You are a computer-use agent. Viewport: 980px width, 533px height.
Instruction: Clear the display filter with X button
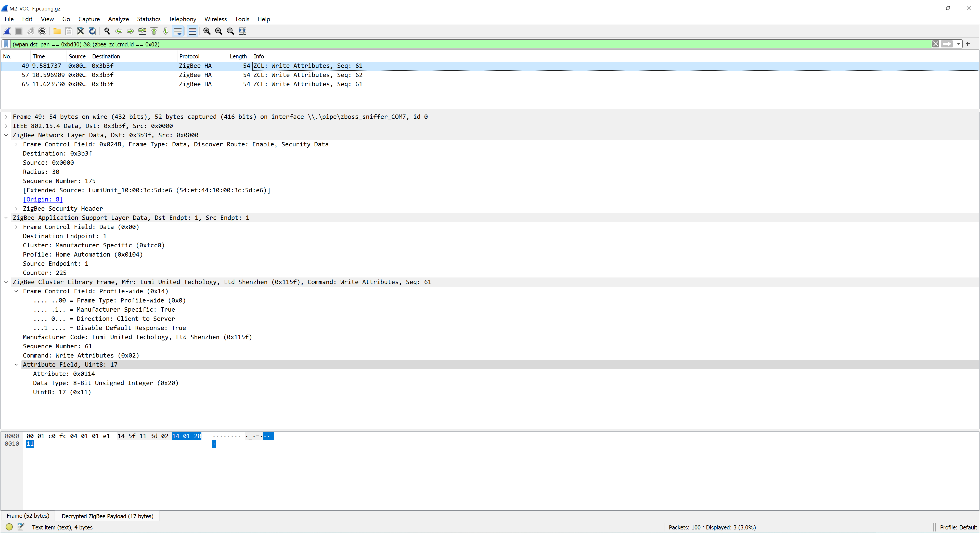coord(935,44)
